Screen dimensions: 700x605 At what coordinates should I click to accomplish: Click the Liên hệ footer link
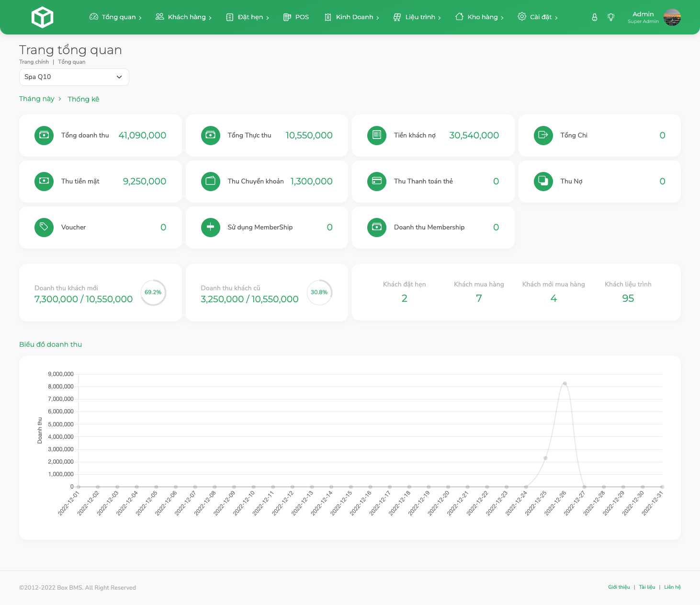pyautogui.click(x=672, y=587)
